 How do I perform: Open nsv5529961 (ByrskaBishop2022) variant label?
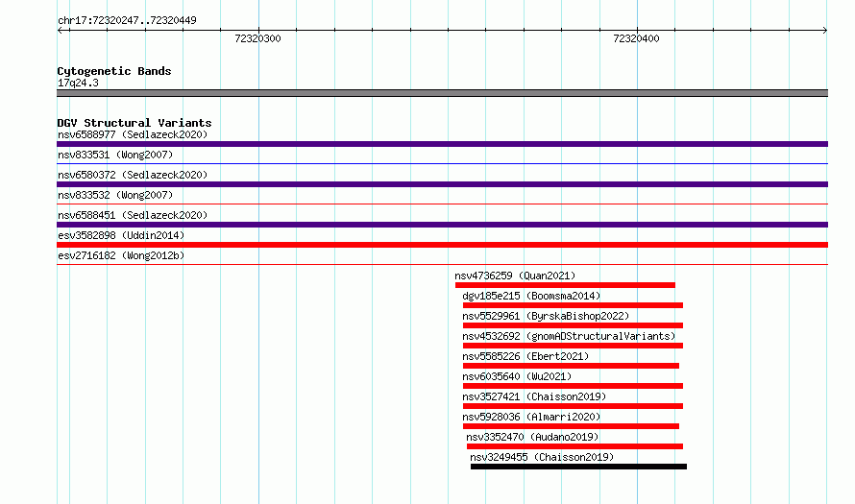[x=546, y=316]
